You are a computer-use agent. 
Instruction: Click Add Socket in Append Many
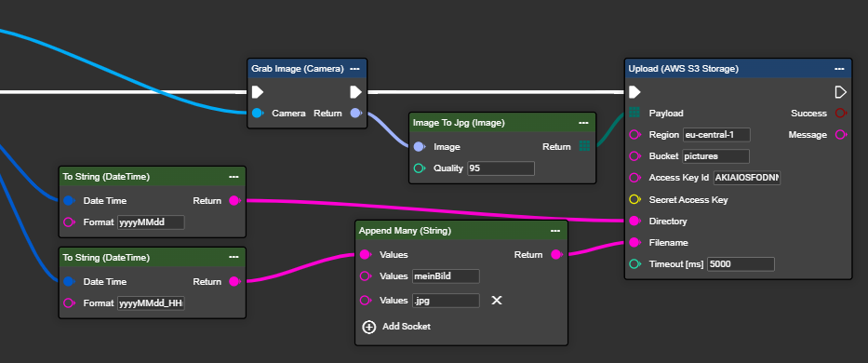pos(396,327)
